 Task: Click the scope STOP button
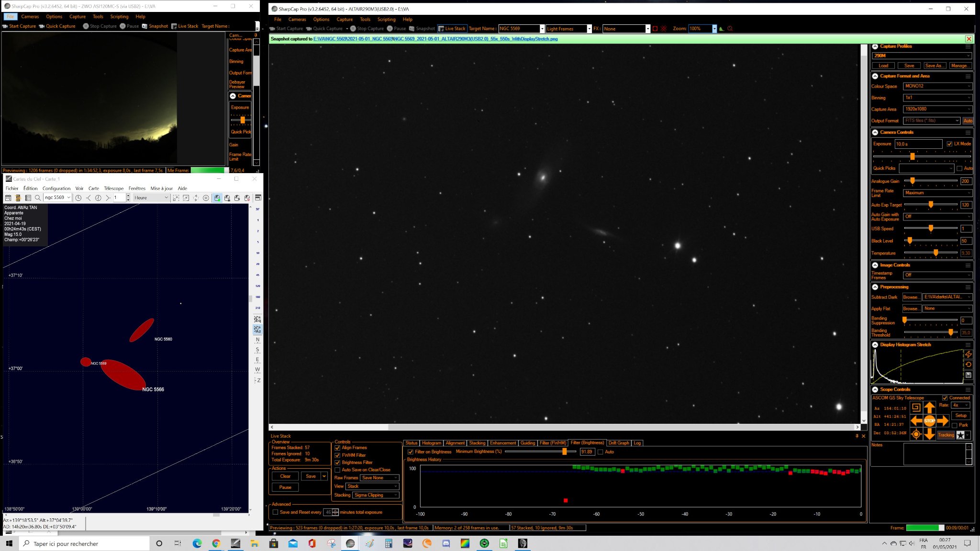click(x=929, y=421)
